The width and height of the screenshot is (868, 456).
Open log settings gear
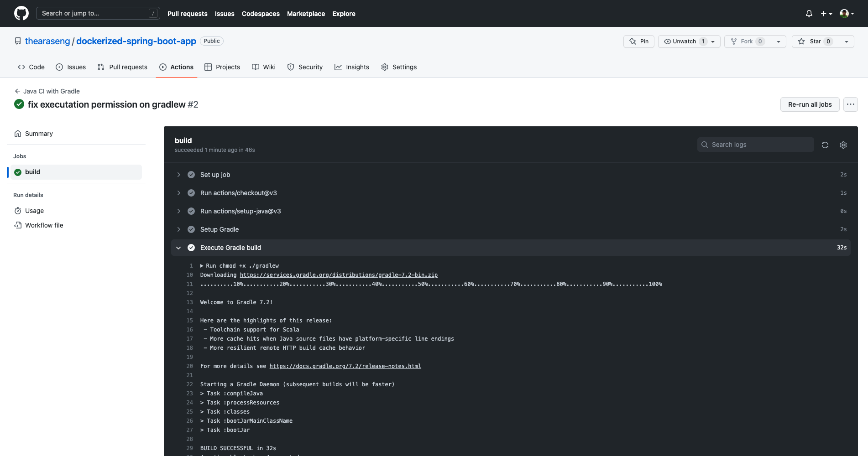[x=843, y=145]
